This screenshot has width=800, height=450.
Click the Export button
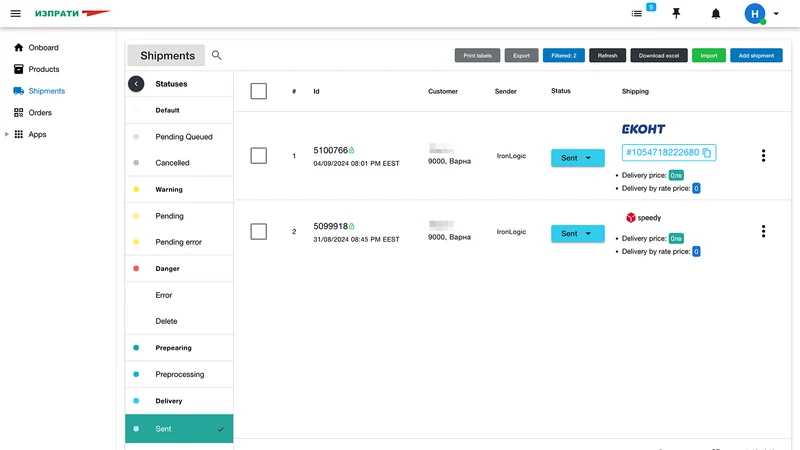click(x=521, y=56)
